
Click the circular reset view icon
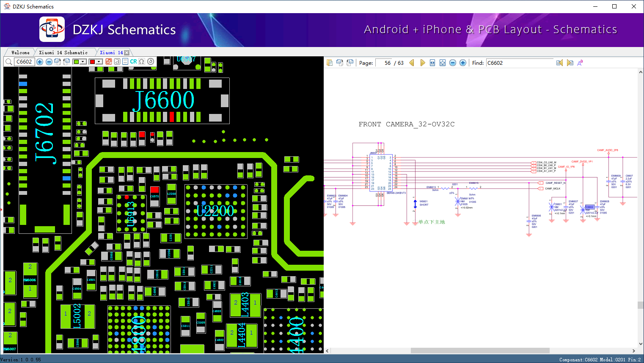tap(151, 62)
